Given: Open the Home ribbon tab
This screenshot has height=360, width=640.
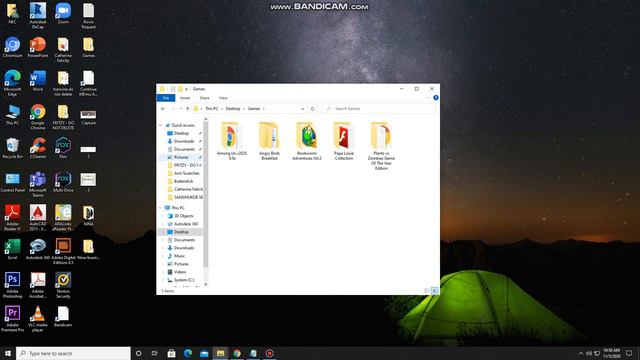Looking at the screenshot, I should pos(185,98).
